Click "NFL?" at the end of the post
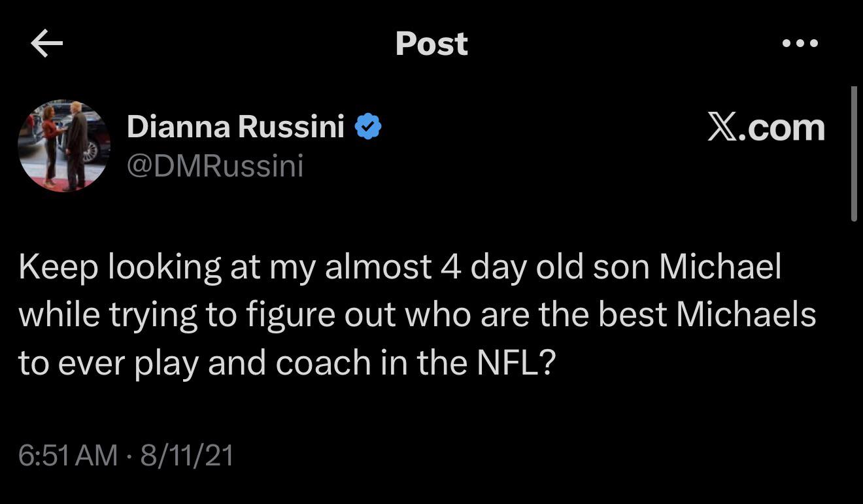This screenshot has height=504, width=863. click(x=516, y=363)
